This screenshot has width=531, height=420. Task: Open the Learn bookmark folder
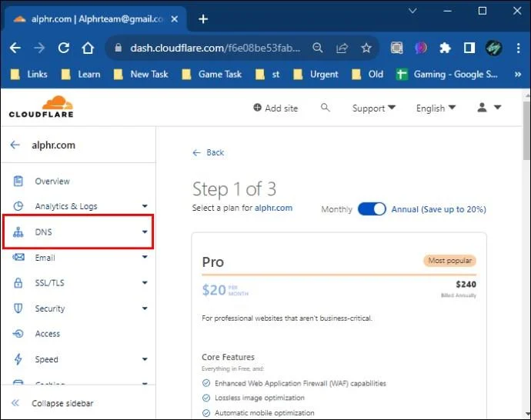tap(81, 74)
